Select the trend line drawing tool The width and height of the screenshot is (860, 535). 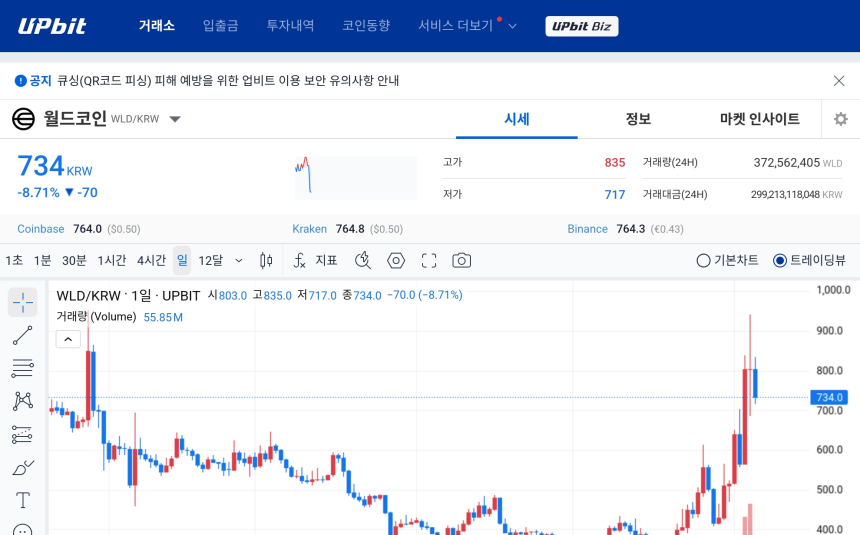22,335
